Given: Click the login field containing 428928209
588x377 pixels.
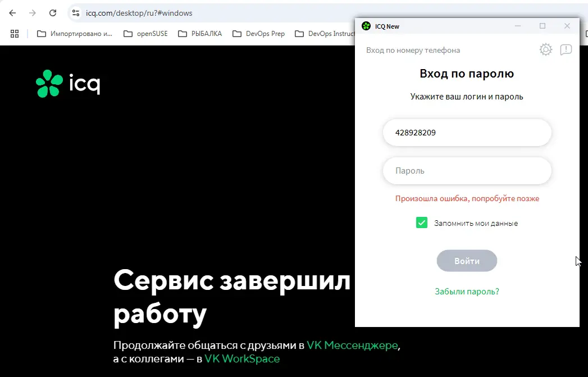Looking at the screenshot, I should pyautogui.click(x=467, y=133).
